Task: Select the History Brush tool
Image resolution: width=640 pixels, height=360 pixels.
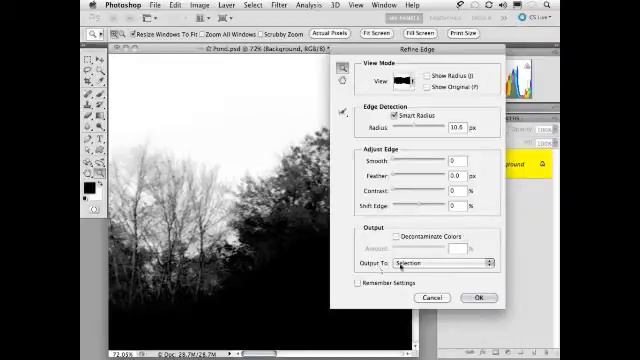Action: (x=100, y=104)
